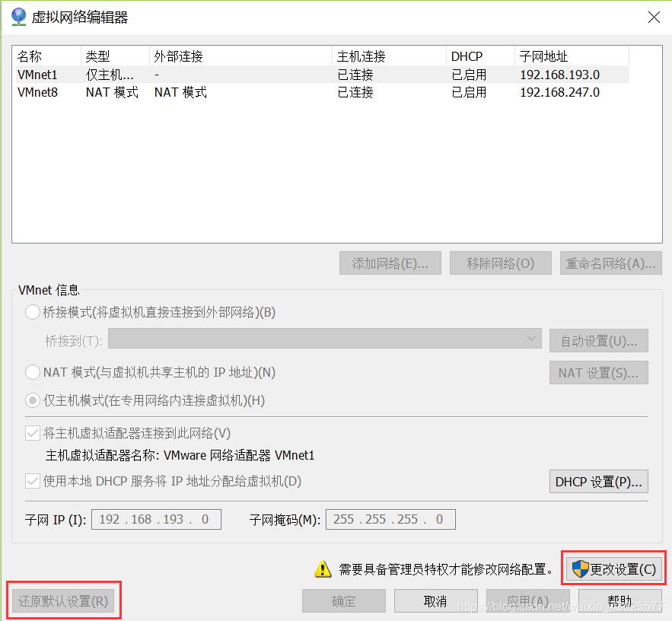Sort by 主机连接 column header
672x621 pixels.
[x=389, y=56]
